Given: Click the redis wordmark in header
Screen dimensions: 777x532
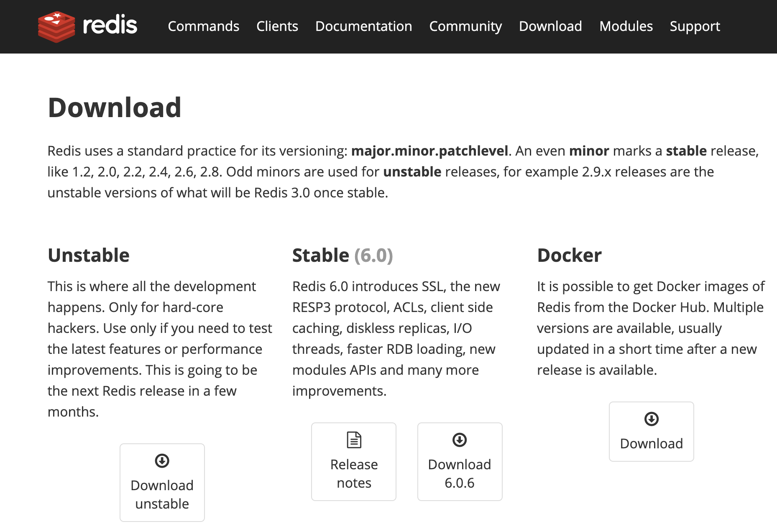Looking at the screenshot, I should pyautogui.click(x=110, y=25).
